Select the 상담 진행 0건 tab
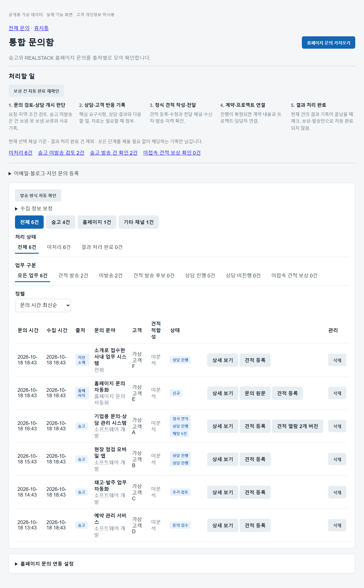The image size is (364, 588). tap(200, 276)
